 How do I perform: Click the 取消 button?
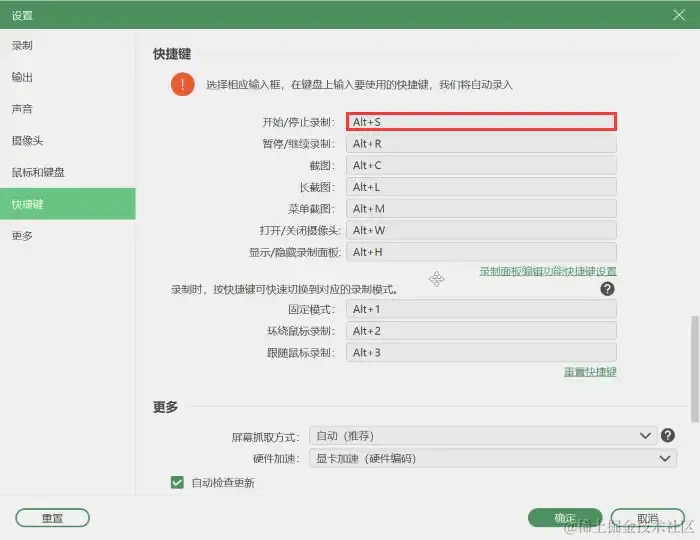[x=647, y=518]
